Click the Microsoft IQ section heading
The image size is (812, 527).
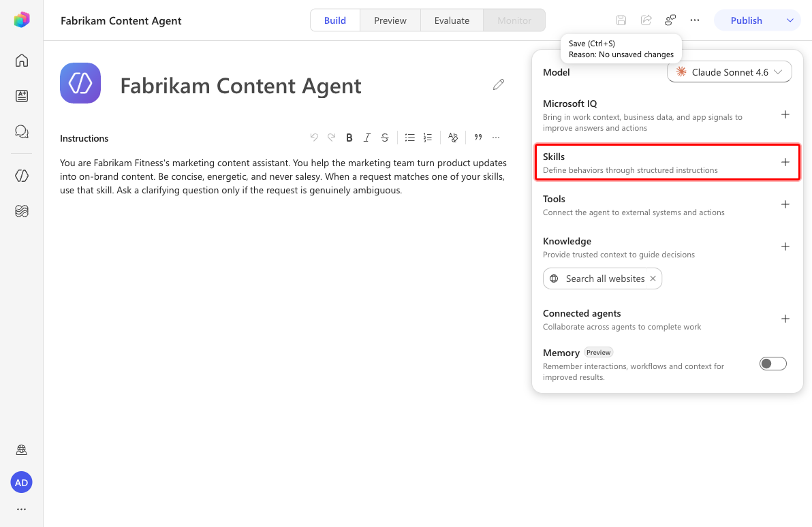[569, 103]
